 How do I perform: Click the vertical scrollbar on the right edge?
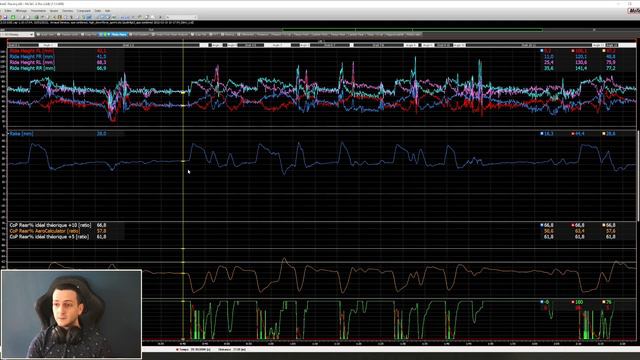638,176
